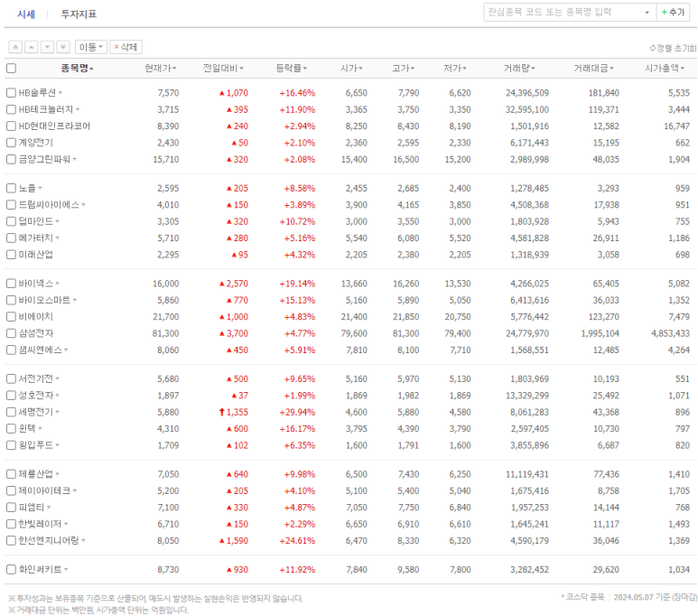The height and width of the screenshot is (616, 698).
Task: Check the 화인써키트 row checkbox
Action: point(11,569)
